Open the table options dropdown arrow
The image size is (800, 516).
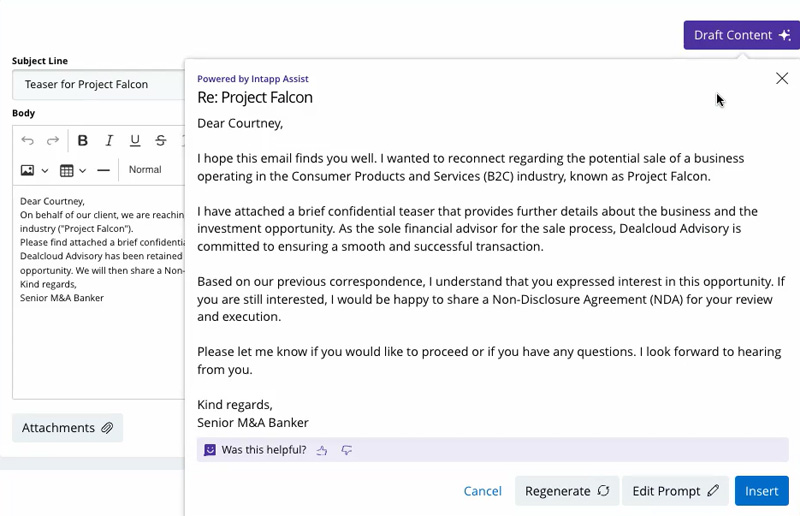pos(83,171)
